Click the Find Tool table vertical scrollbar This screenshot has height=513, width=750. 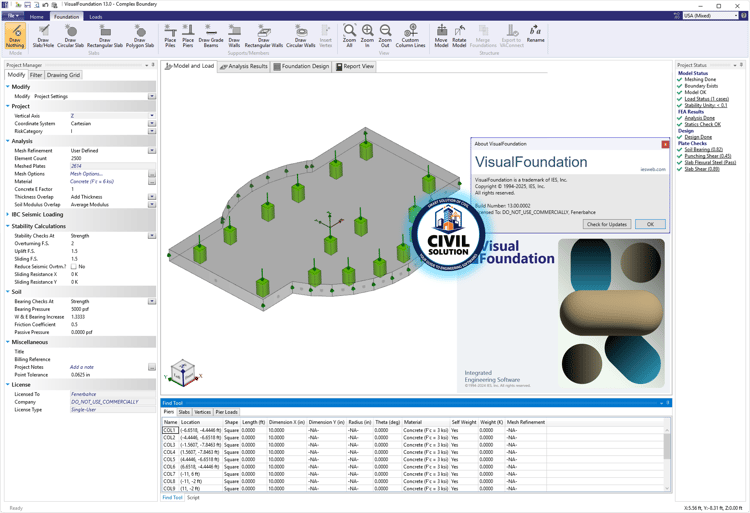[x=667, y=458]
